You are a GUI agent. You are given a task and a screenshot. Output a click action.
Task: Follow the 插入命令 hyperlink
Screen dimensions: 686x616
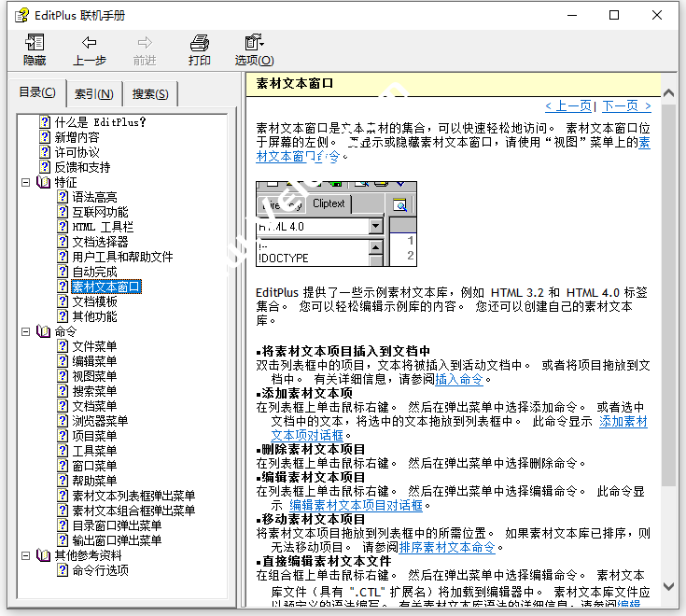(x=458, y=379)
